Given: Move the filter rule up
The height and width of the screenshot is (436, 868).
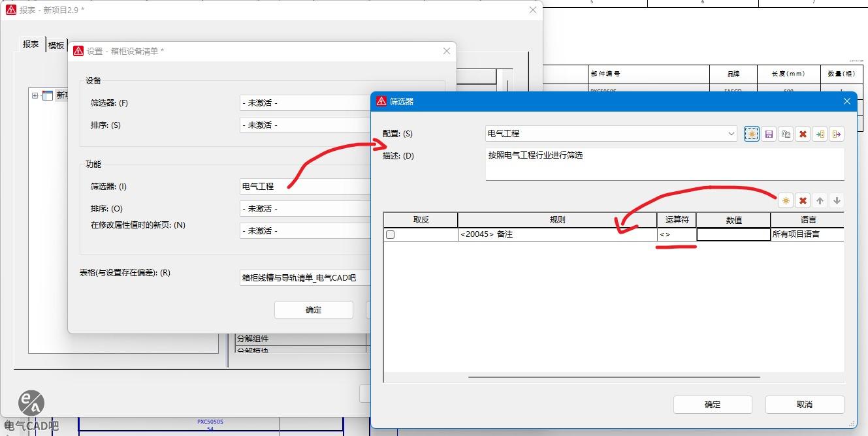Looking at the screenshot, I should (x=820, y=201).
